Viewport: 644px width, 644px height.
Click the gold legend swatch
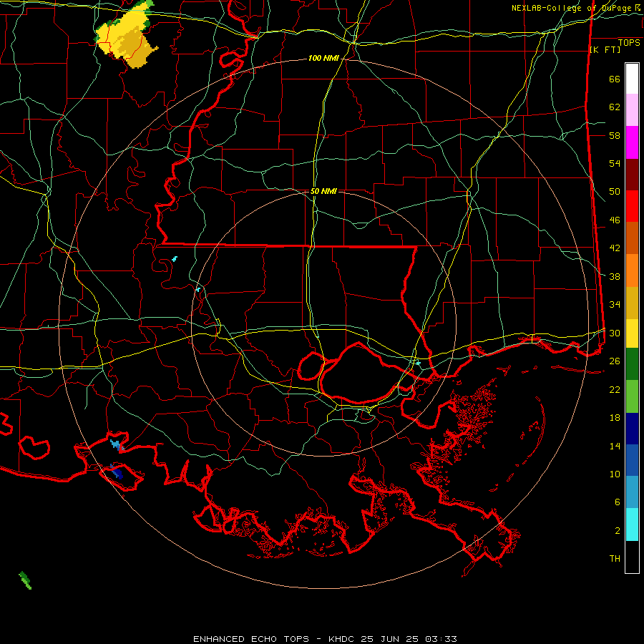tap(632, 303)
